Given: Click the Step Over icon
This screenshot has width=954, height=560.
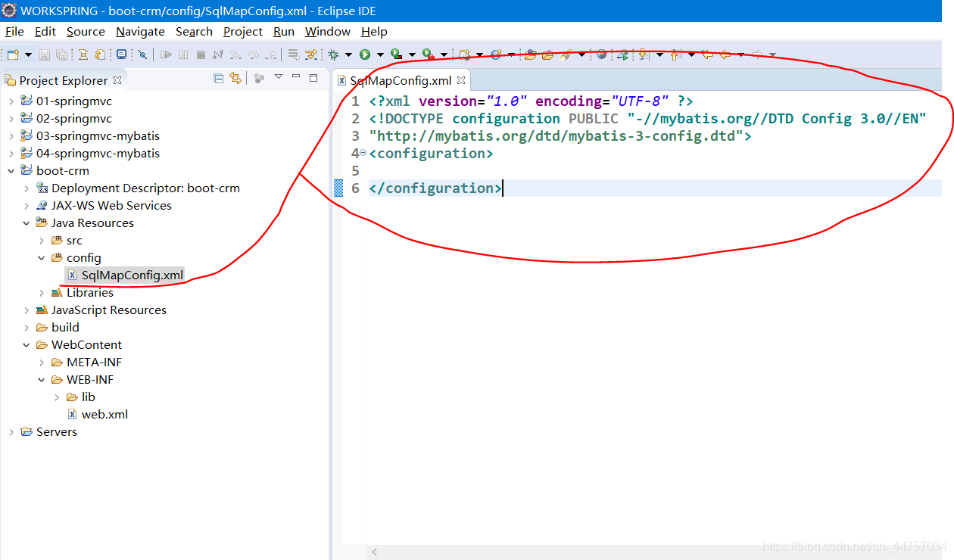Looking at the screenshot, I should click(253, 54).
